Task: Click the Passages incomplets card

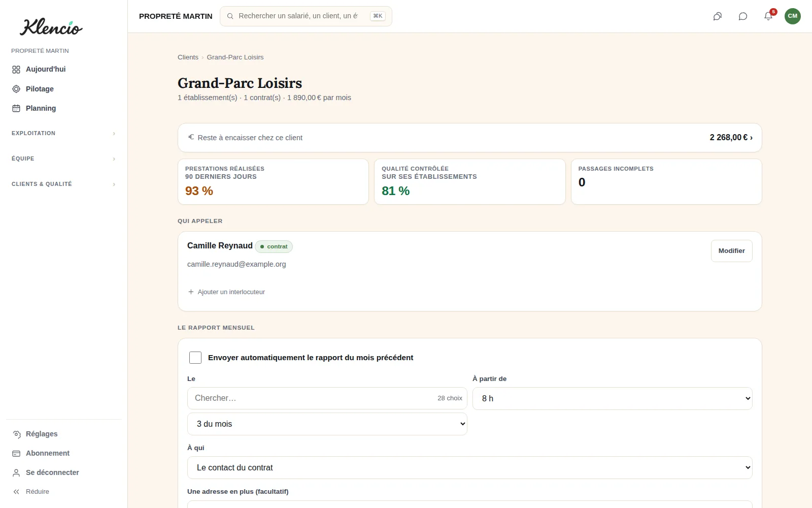Action: [x=666, y=182]
